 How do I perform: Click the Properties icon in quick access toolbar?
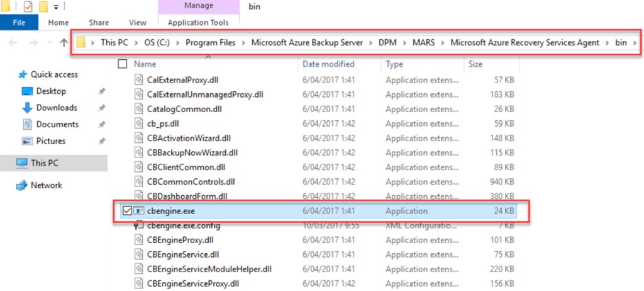click(28, 8)
